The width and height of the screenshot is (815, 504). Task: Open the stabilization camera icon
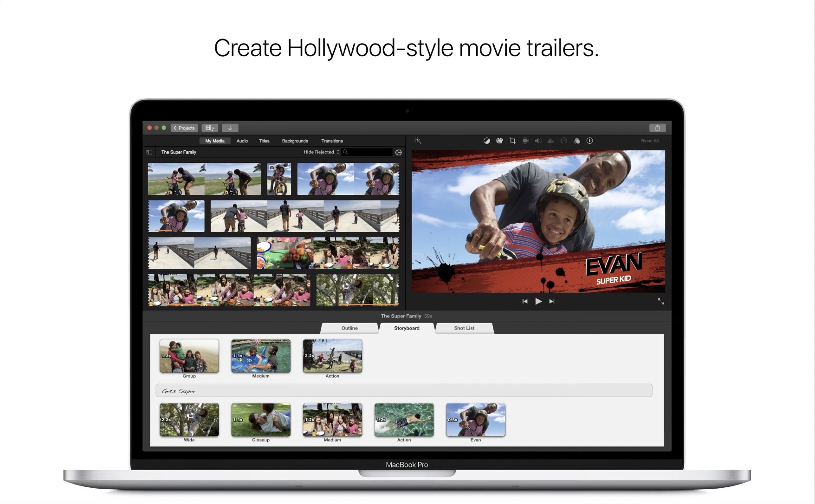525,141
